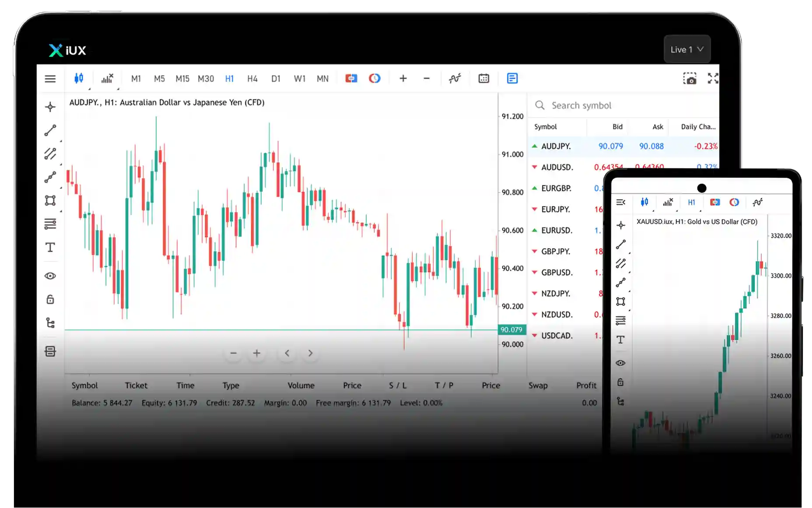
Task: Zoom in with toolbar plus icon
Action: [403, 78]
